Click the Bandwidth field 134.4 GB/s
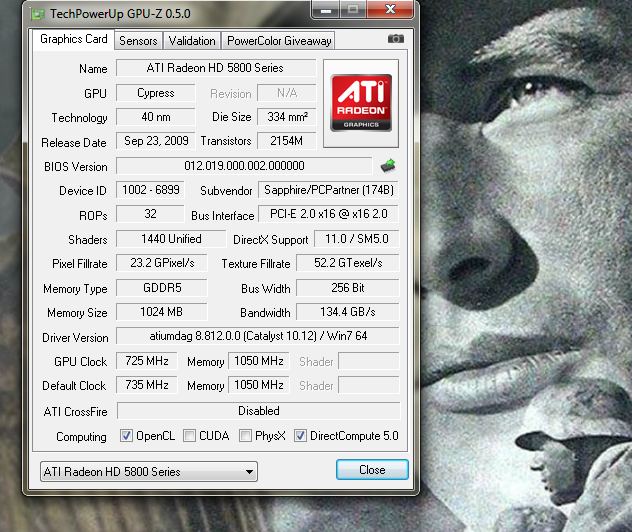Screen dimensions: 632x532 (x=348, y=312)
